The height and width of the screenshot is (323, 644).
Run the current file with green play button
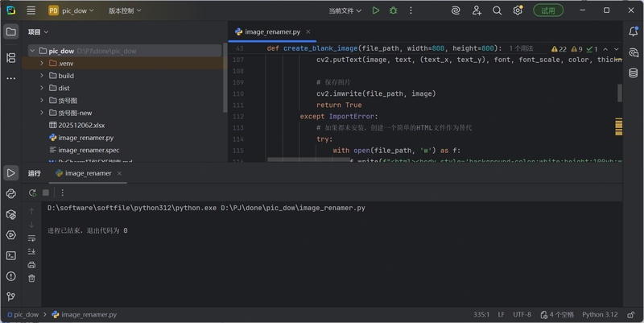[x=375, y=10]
